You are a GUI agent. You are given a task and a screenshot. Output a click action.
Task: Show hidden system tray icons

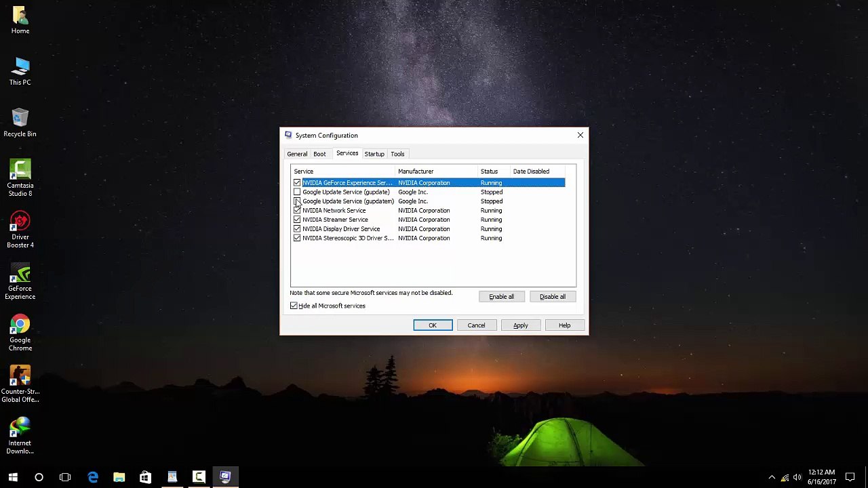[x=772, y=477]
